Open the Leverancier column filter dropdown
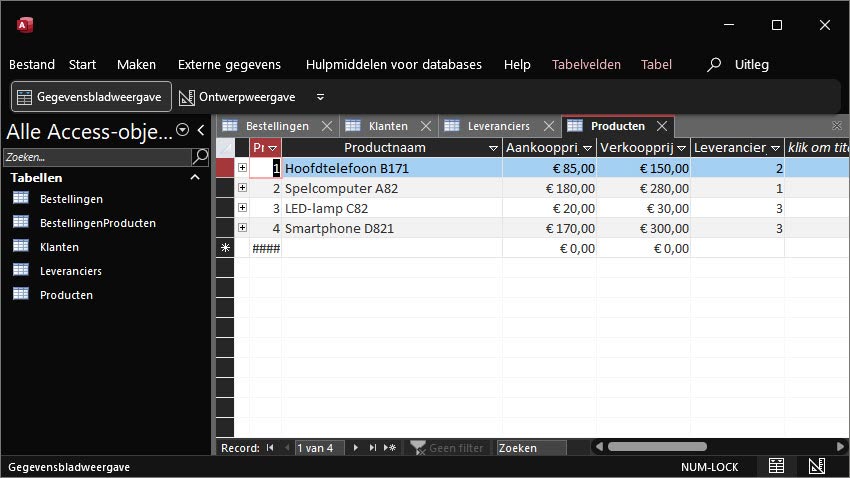The image size is (850, 478). tap(775, 148)
